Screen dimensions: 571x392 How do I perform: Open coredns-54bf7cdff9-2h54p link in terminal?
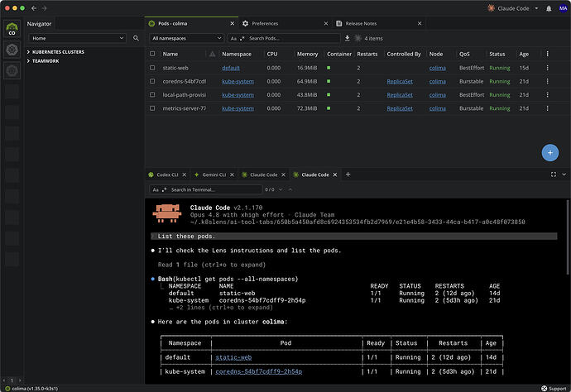(x=258, y=371)
